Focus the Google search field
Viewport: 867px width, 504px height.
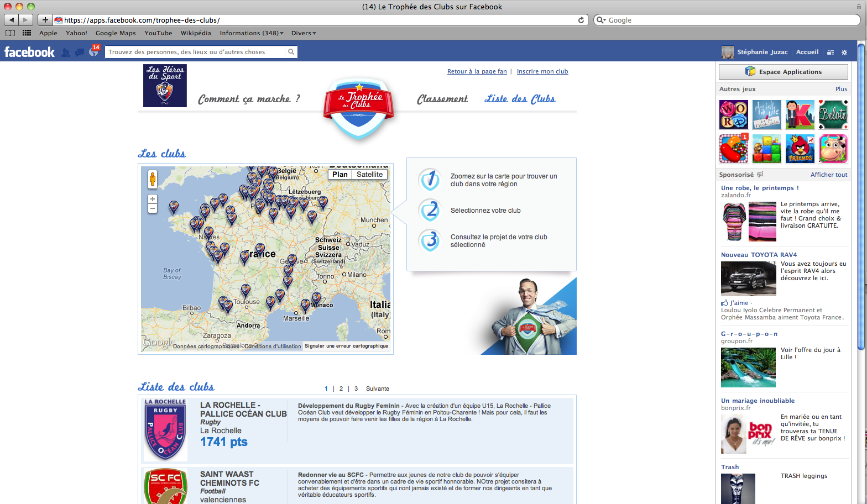727,20
